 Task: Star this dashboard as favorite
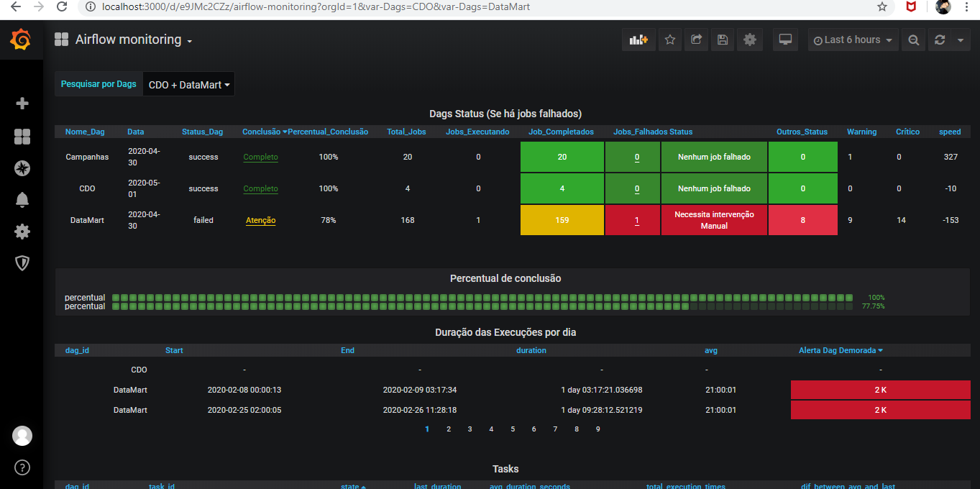pyautogui.click(x=670, y=40)
